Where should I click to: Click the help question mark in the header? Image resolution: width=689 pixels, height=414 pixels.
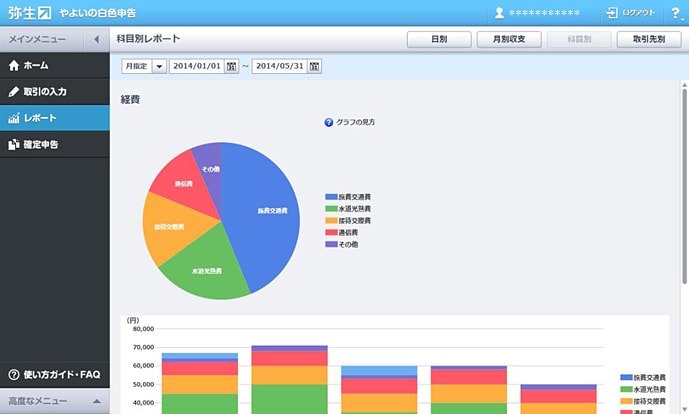click(x=675, y=13)
